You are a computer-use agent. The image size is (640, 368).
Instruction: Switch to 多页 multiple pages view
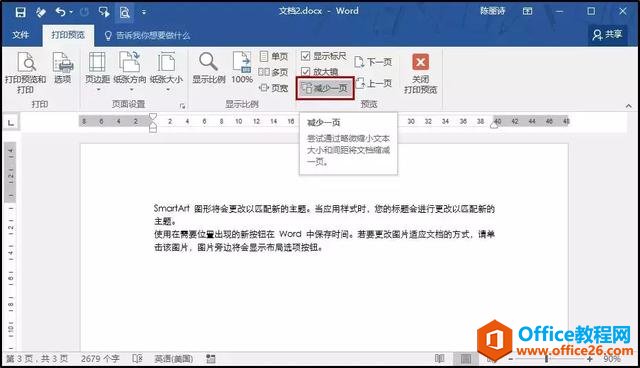[273, 72]
